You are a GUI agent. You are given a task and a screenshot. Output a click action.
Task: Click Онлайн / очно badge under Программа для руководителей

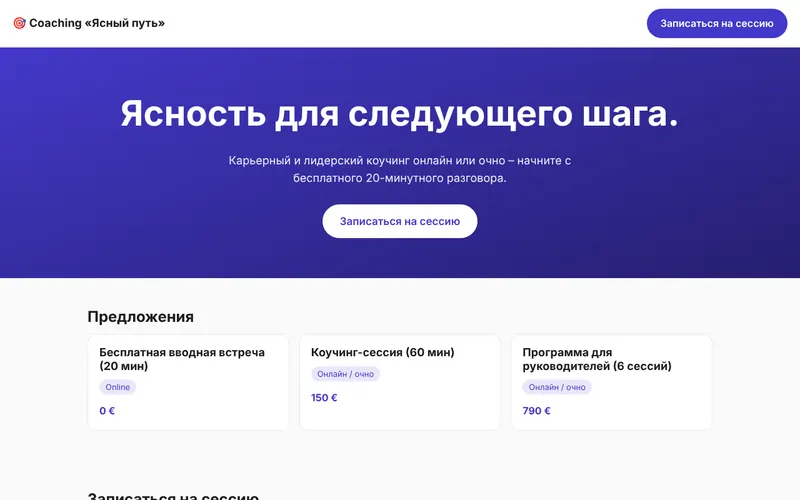tap(557, 387)
